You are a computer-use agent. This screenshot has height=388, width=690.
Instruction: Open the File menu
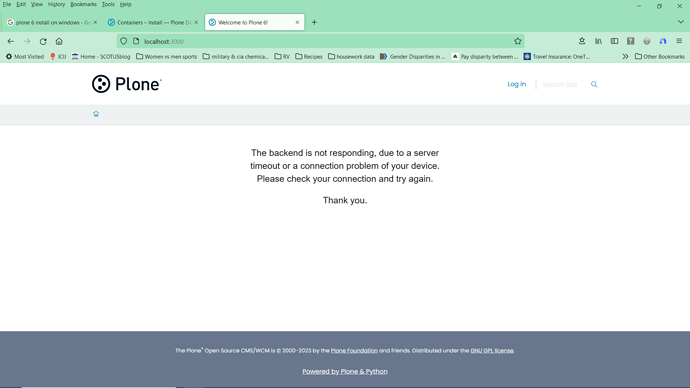(7, 4)
